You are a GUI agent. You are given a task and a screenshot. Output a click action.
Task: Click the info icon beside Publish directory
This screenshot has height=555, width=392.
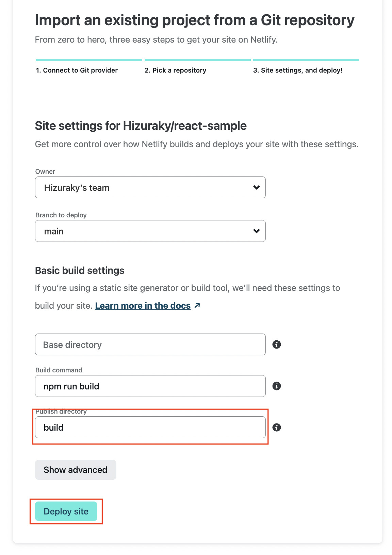277,427
